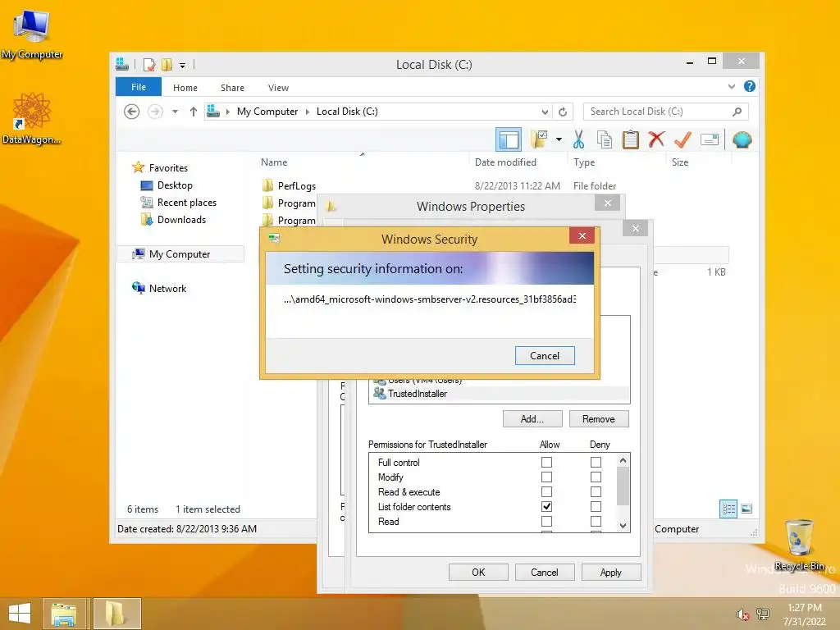
Task: Go up one folder level
Action: coord(194,112)
